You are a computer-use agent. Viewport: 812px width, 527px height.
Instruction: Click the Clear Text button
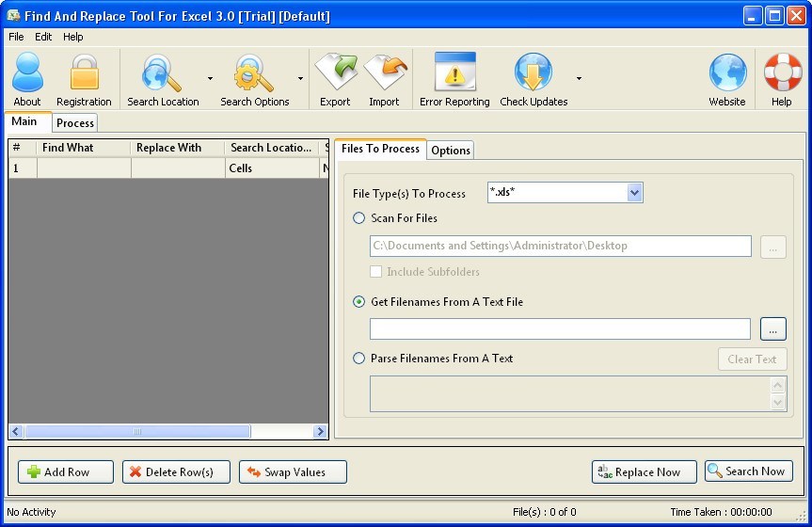(752, 359)
